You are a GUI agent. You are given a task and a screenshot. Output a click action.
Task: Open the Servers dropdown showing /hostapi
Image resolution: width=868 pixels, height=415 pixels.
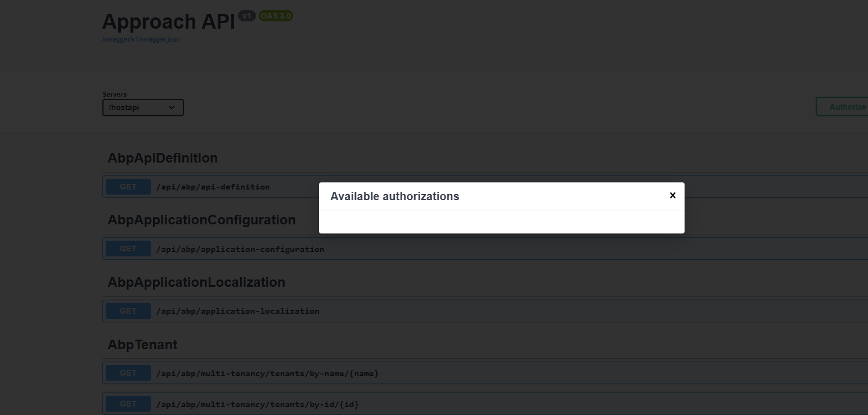click(x=143, y=107)
